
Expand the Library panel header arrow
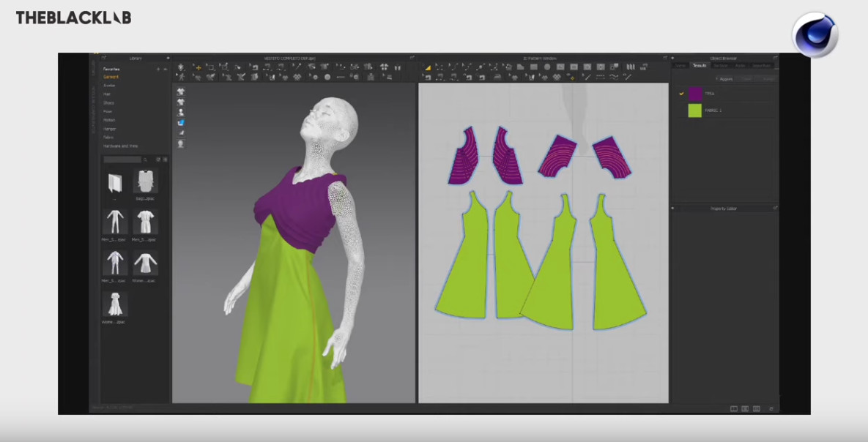point(168,58)
